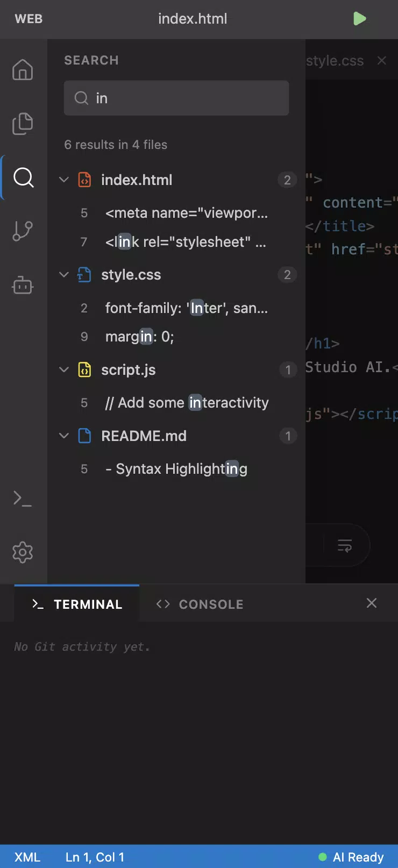Click the magnifier icon inside search box
The height and width of the screenshot is (868, 398).
click(x=81, y=98)
